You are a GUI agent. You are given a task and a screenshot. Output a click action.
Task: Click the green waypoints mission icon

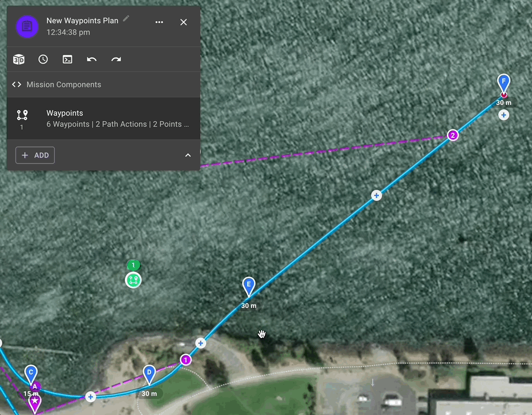[133, 280]
